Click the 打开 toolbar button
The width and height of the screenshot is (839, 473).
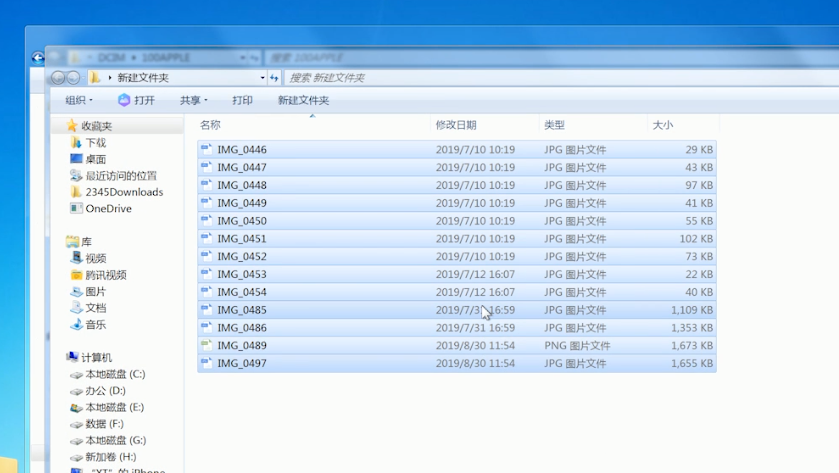[x=136, y=100]
